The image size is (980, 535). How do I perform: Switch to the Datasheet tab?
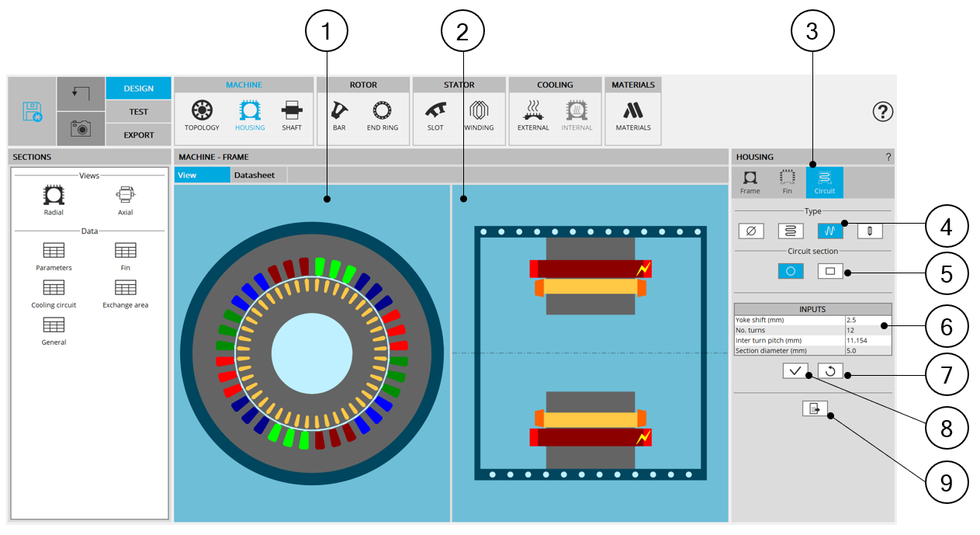[x=255, y=175]
